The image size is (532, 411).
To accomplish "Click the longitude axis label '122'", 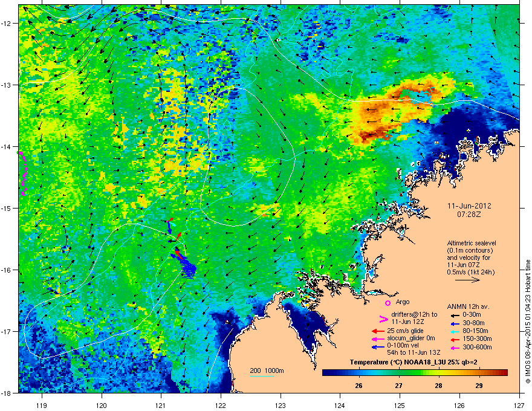I will click(221, 405).
